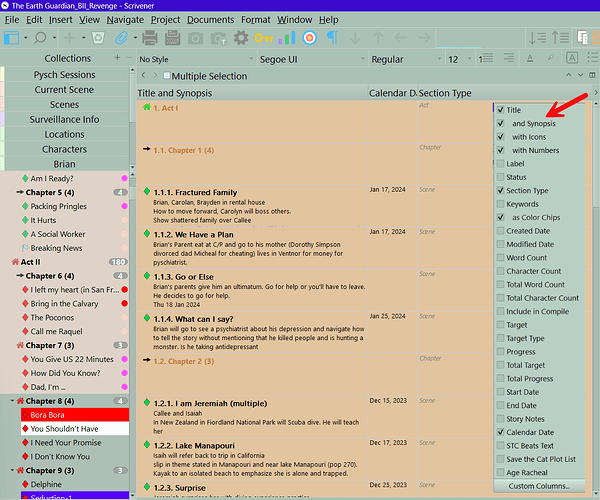The height and width of the screenshot is (500, 600).
Task: Navigate back in editor history arrow
Action: click(143, 75)
